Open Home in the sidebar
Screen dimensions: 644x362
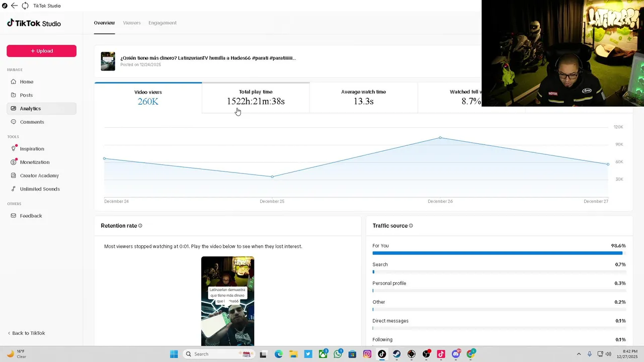41,81
